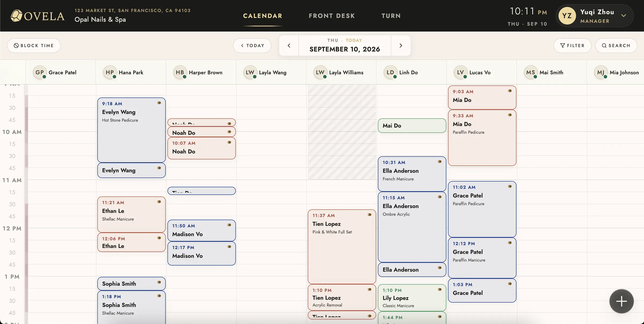Image resolution: width=644 pixels, height=324 pixels.
Task: Go to previous day arrow
Action: click(x=289, y=45)
